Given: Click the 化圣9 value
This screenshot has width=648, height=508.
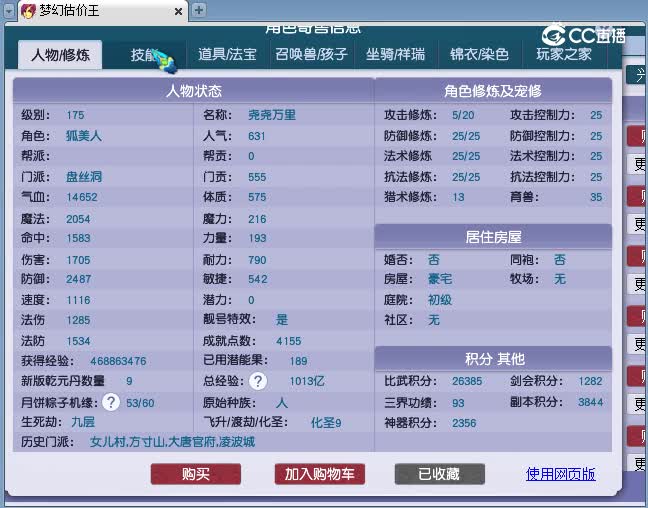Looking at the screenshot, I should point(326,422).
